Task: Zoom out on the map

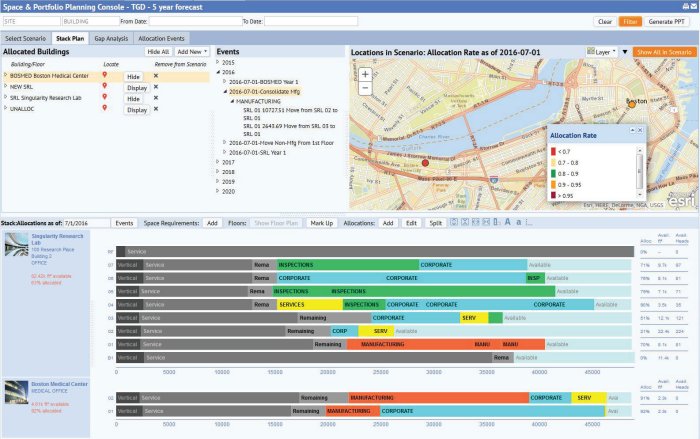Action: [365, 87]
